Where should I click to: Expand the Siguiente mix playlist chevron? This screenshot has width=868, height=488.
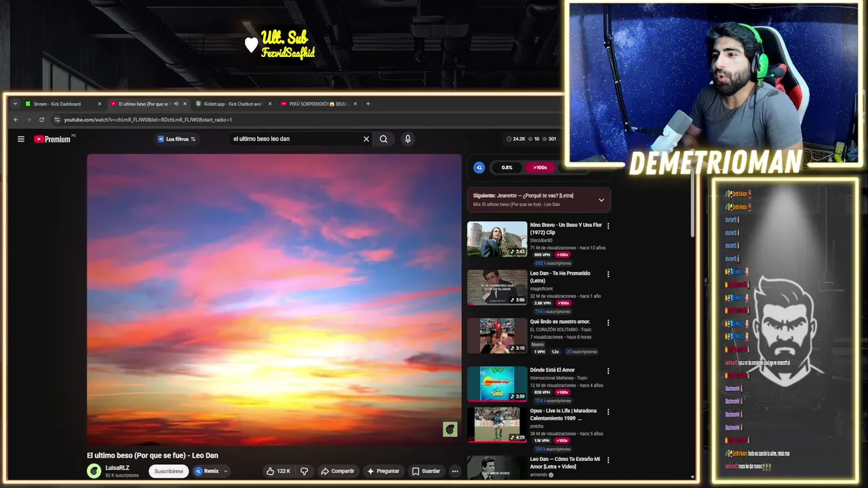601,200
